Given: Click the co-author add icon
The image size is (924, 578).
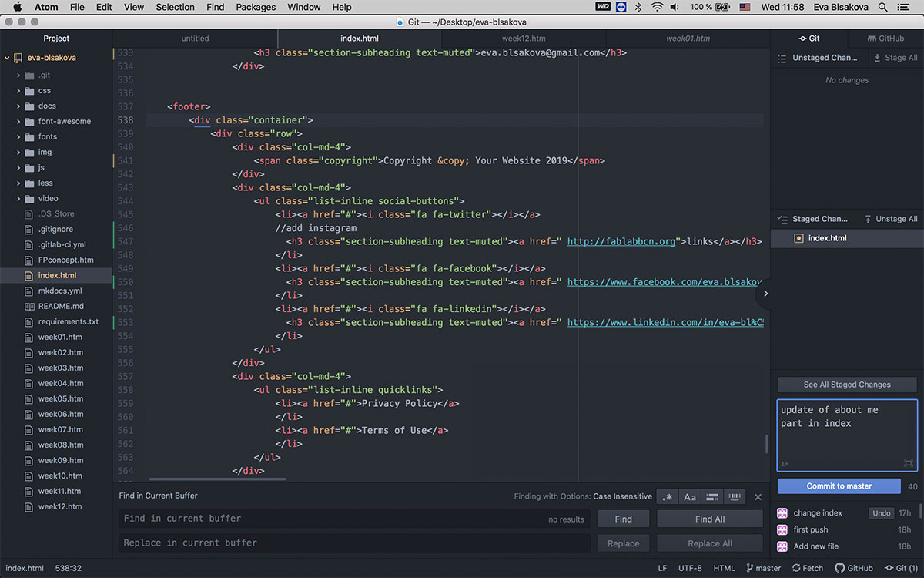Looking at the screenshot, I should click(785, 463).
